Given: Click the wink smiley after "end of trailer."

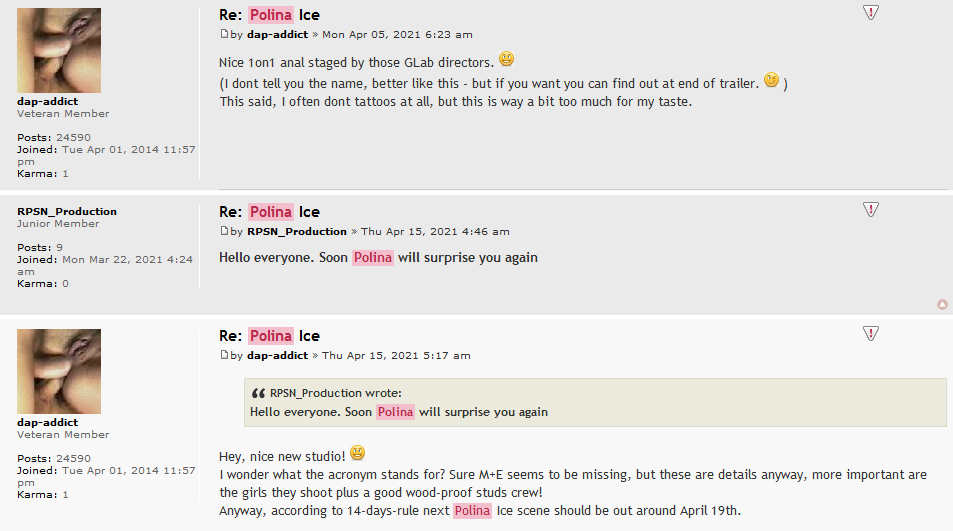Looking at the screenshot, I should 771,80.
